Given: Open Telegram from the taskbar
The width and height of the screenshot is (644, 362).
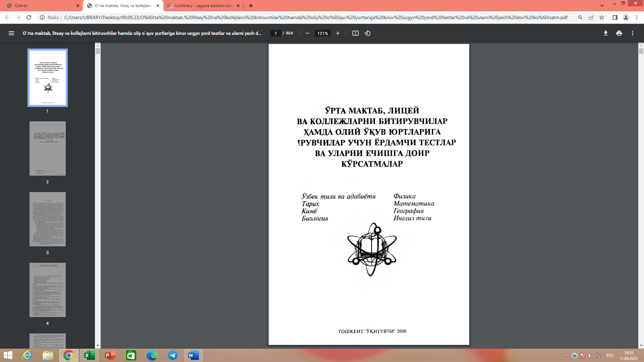Looking at the screenshot, I should 173,355.
